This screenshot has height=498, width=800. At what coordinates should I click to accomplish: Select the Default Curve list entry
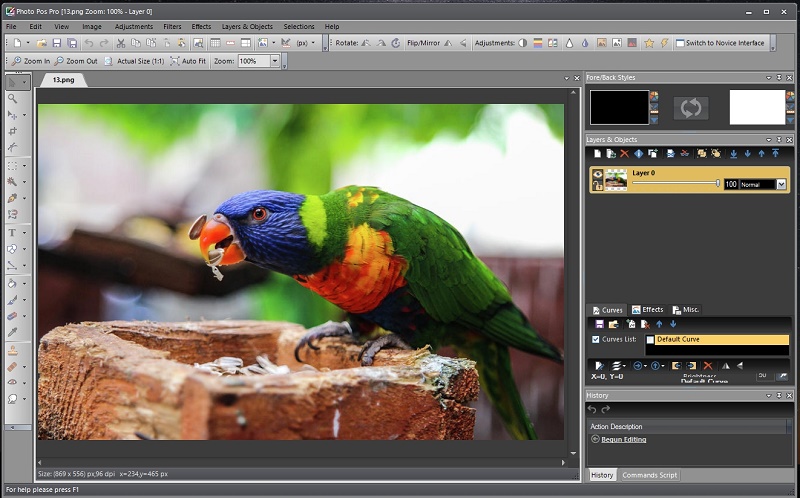(x=722, y=339)
